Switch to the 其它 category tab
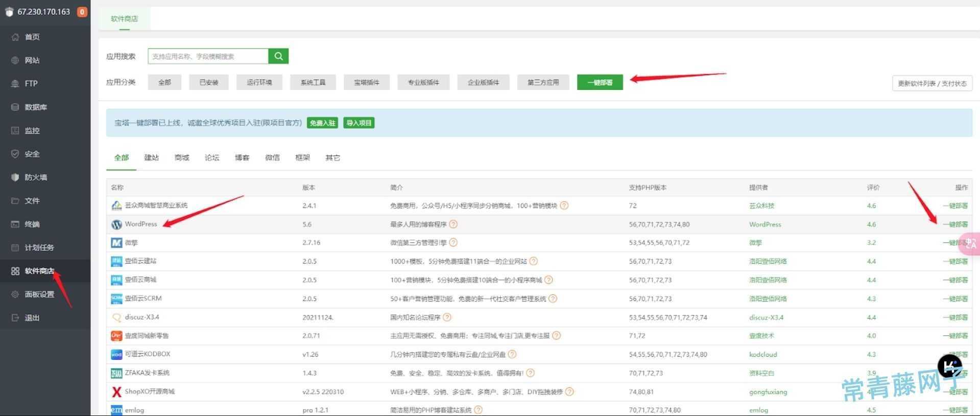 (x=332, y=157)
